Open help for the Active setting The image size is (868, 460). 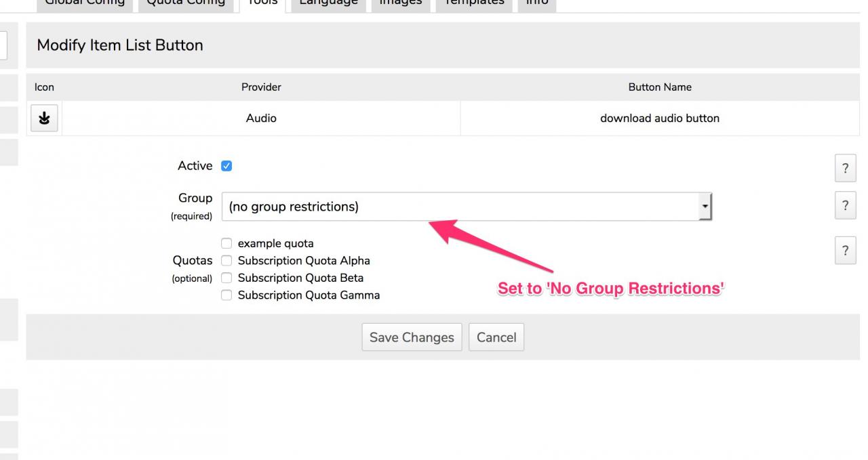[x=845, y=169]
